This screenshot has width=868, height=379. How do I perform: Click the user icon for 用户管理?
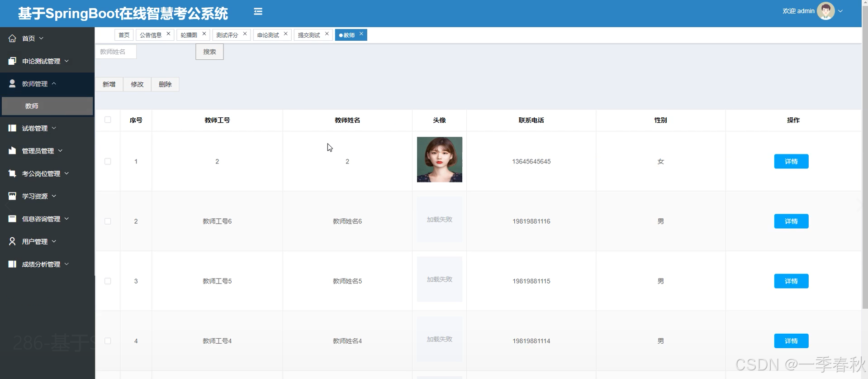coord(12,241)
